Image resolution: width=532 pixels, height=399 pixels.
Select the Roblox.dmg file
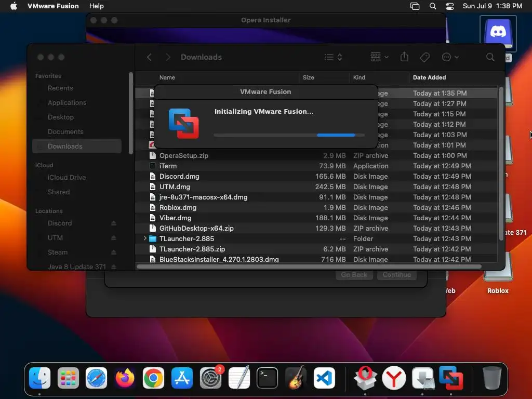coord(316,208)
